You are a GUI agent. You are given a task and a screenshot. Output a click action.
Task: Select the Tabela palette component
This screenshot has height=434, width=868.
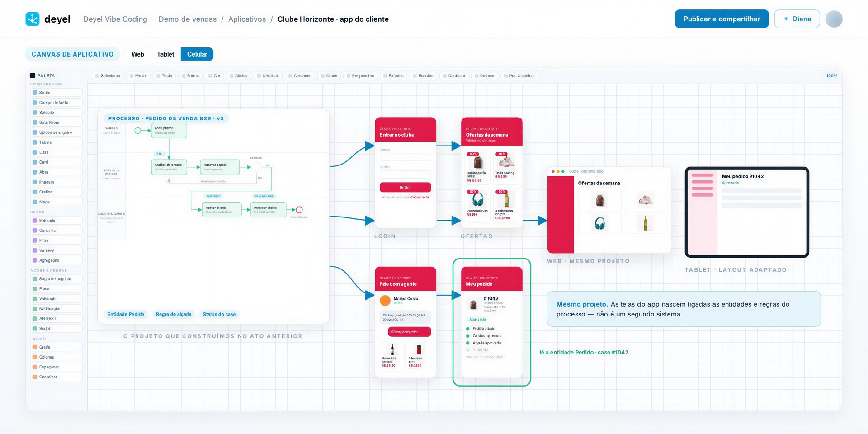57,142
